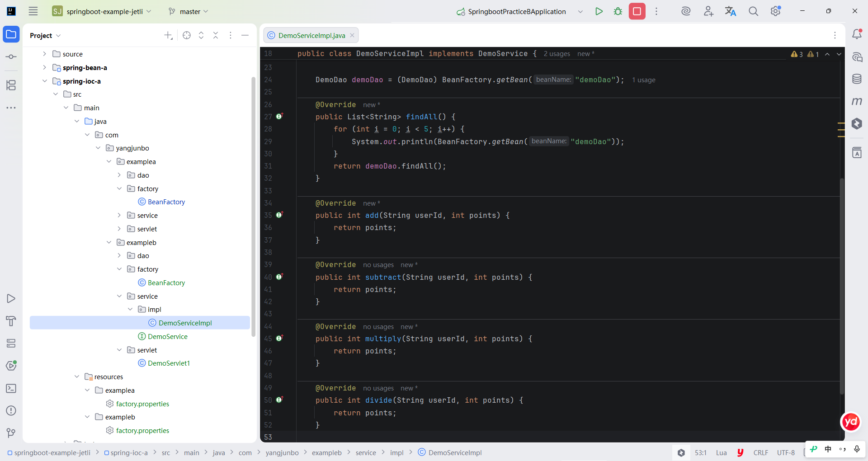
Task: Open the Project view mode dropdown
Action: [x=45, y=35]
